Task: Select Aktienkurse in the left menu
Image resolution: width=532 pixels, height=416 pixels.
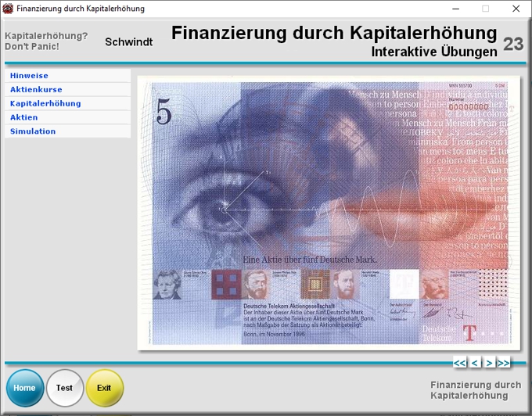Action: (36, 90)
